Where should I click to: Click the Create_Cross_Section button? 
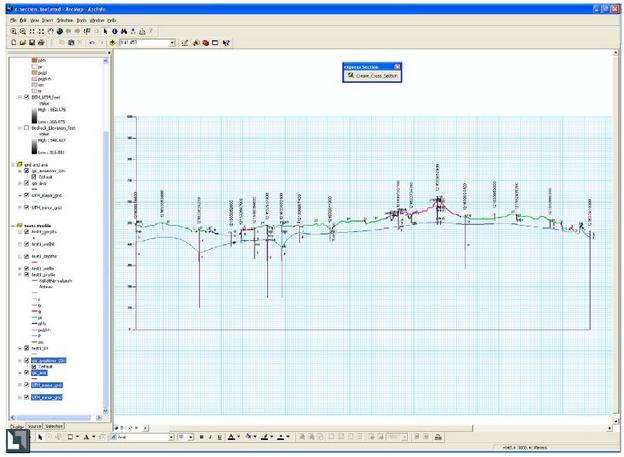(x=372, y=75)
